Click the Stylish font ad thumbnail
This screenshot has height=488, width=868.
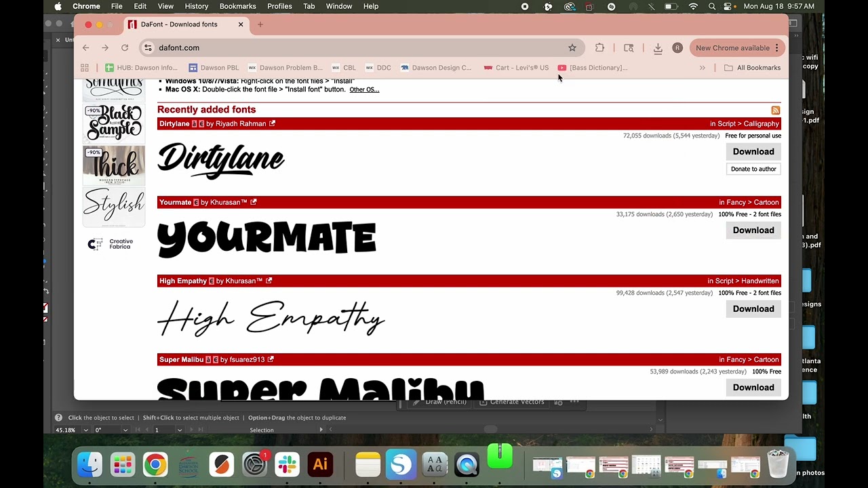point(114,206)
